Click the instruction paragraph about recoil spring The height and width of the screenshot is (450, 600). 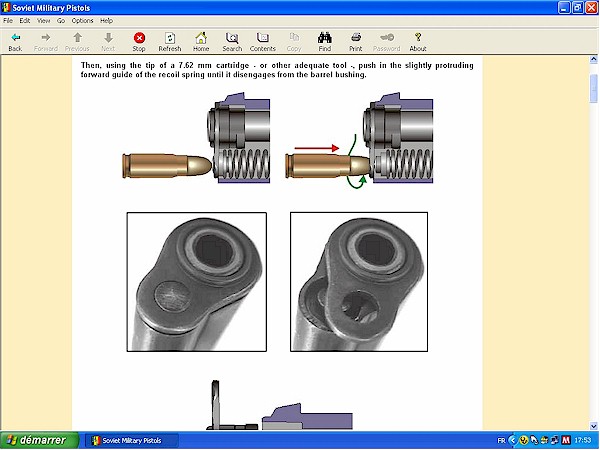tap(277, 70)
